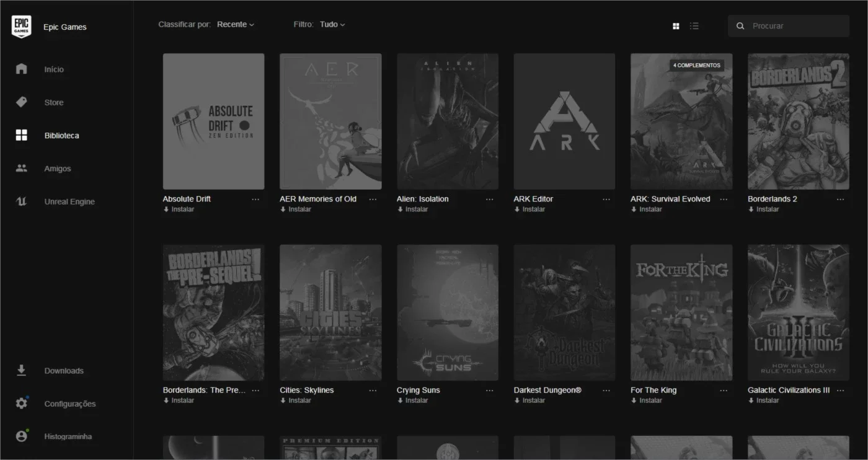868x460 pixels.
Task: Open Alien: Isolation options menu
Action: (490, 200)
